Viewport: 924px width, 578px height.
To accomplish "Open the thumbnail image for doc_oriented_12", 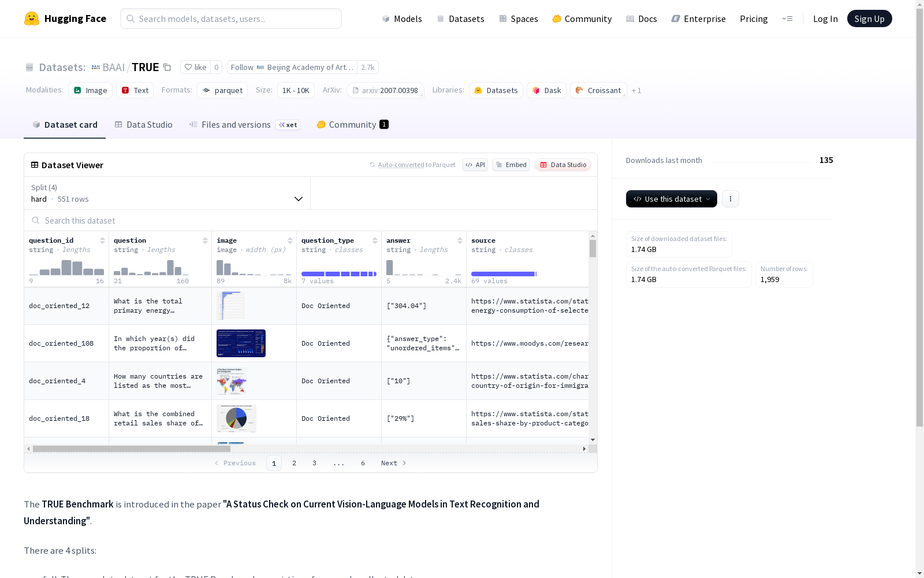I will click(230, 306).
